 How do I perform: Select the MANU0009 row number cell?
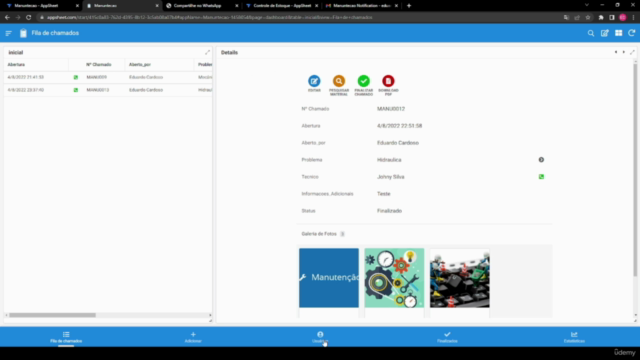[97, 77]
